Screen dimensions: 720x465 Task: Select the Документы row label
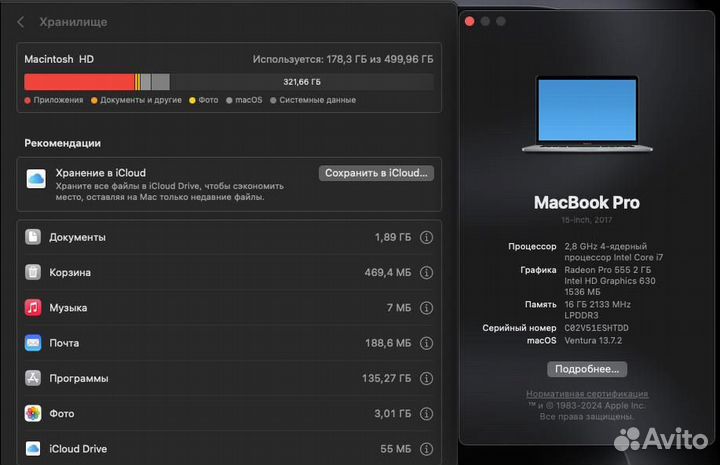coord(78,237)
